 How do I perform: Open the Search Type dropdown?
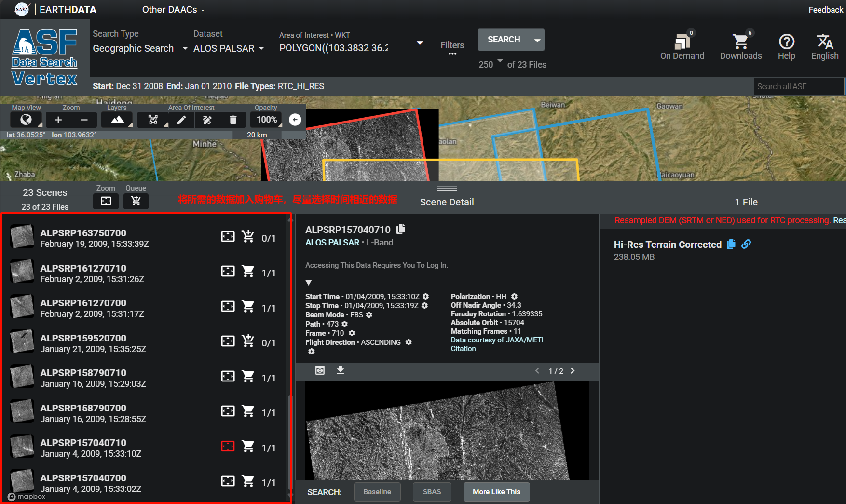point(140,48)
